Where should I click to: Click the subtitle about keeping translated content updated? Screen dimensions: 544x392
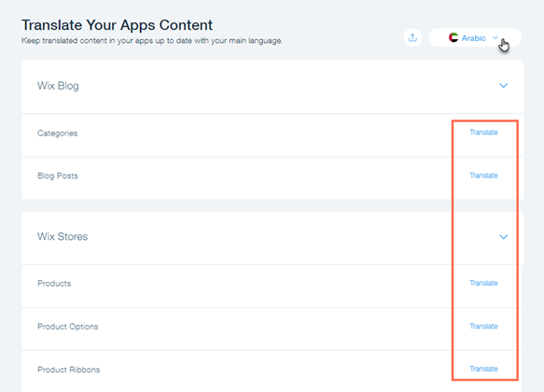coord(152,40)
